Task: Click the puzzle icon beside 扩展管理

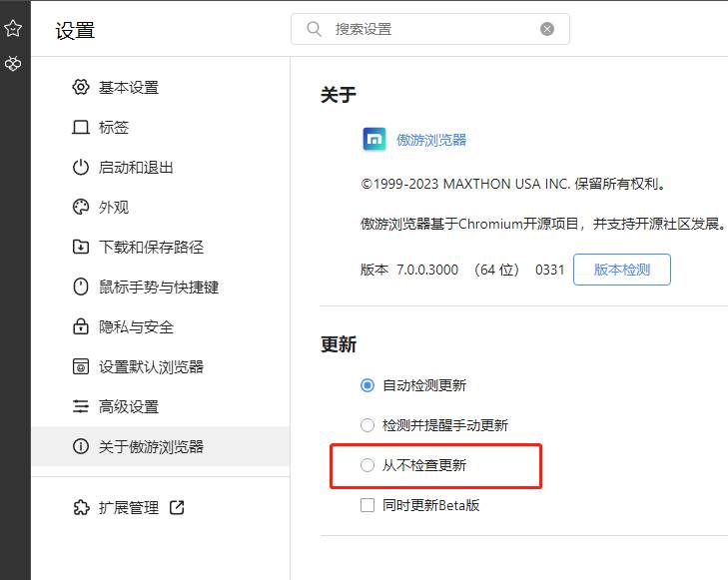Action: pyautogui.click(x=81, y=507)
